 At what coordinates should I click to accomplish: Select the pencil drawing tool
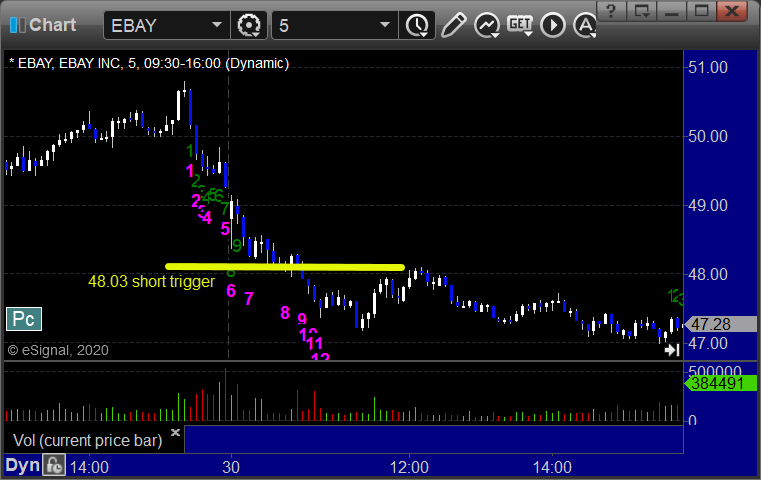pos(454,25)
